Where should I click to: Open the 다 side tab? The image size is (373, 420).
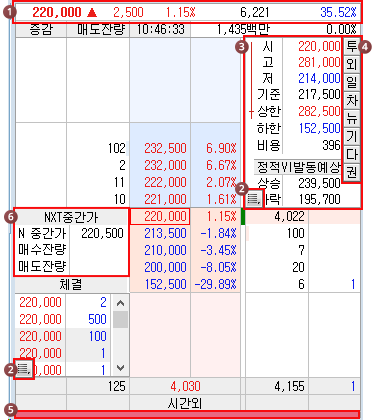(351, 154)
